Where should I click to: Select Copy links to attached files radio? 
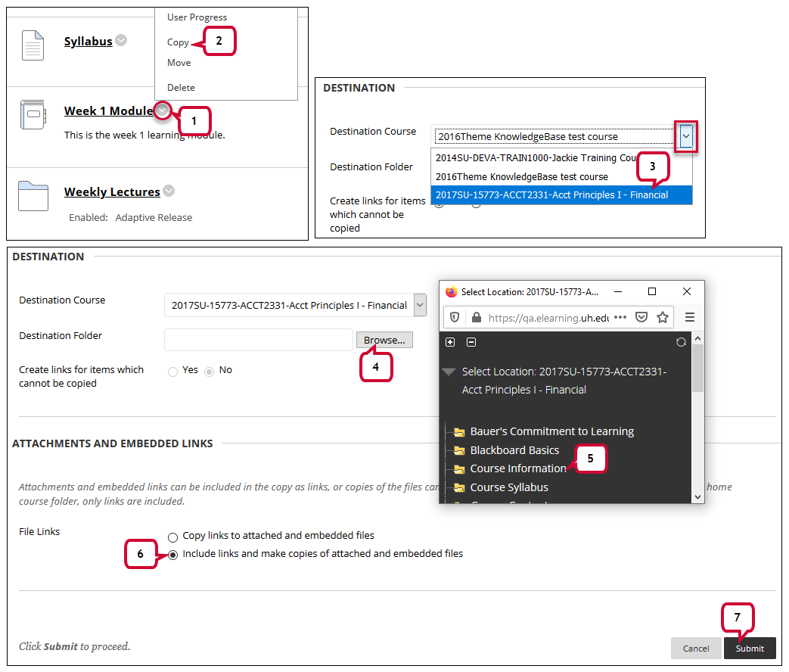pyautogui.click(x=172, y=537)
